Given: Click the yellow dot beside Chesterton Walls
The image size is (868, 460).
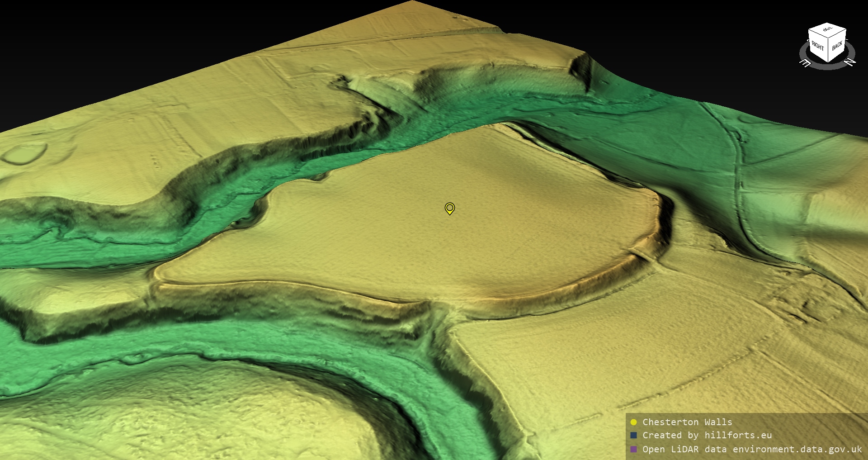Looking at the screenshot, I should click(x=633, y=422).
